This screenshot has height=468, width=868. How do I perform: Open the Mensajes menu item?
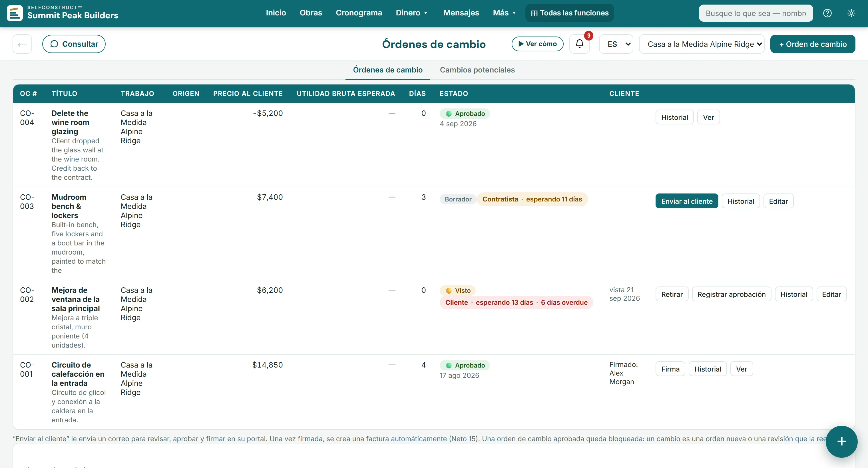[461, 13]
